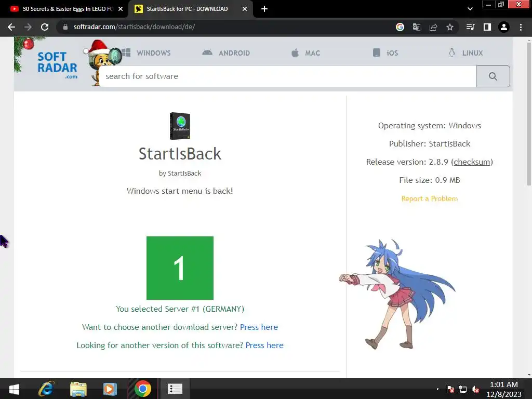Open the Windows Start button
Screen dimensions: 532x399
[14, 389]
